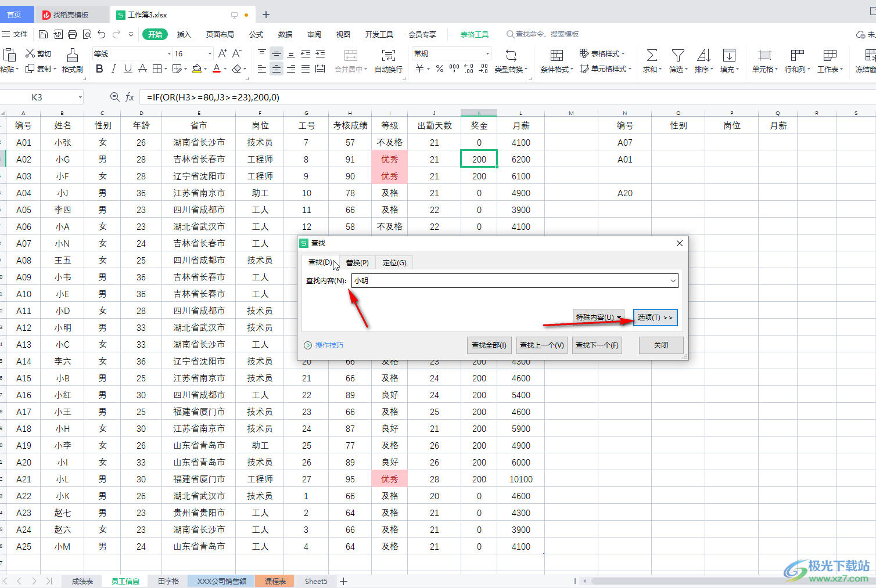Select the cell with monthly salary 10100
Image resolution: width=876 pixels, height=588 pixels.
[x=520, y=479]
